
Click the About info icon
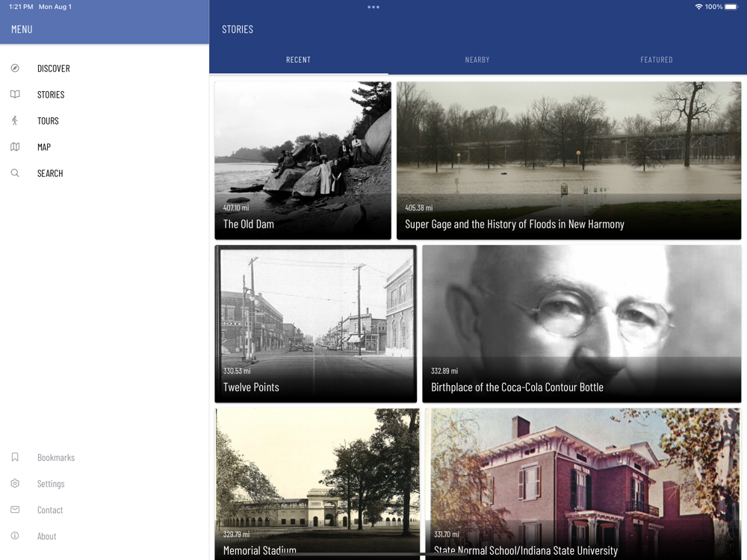click(15, 535)
